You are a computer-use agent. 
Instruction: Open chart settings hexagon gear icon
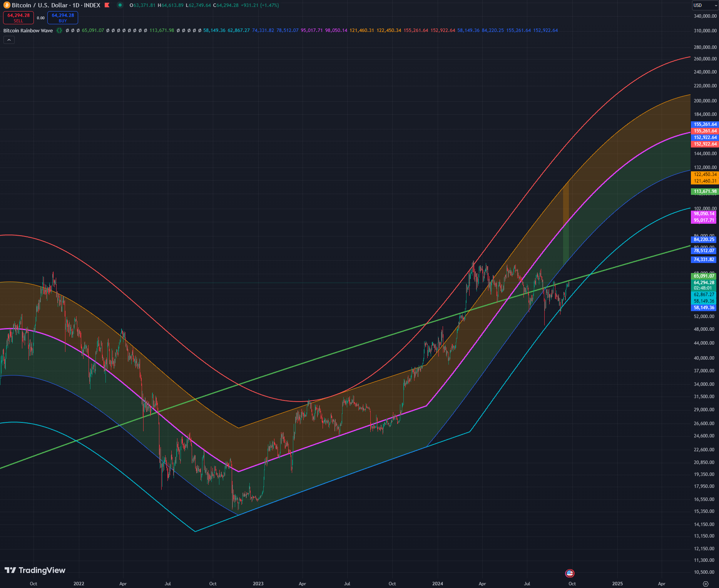click(706, 584)
